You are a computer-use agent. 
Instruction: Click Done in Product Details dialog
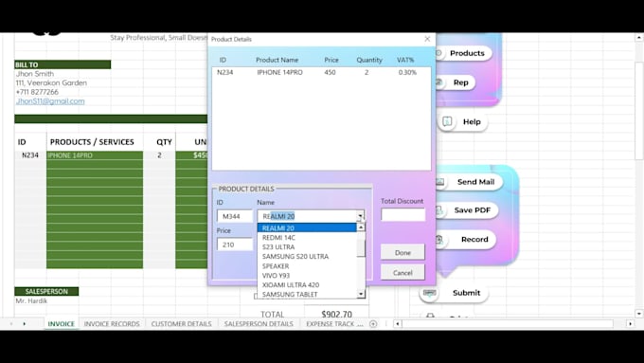[402, 252]
